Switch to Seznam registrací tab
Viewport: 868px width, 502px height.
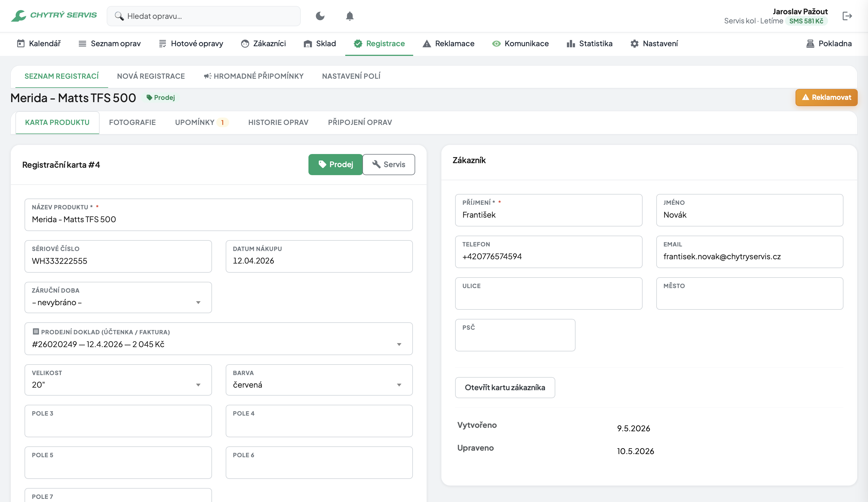point(62,76)
